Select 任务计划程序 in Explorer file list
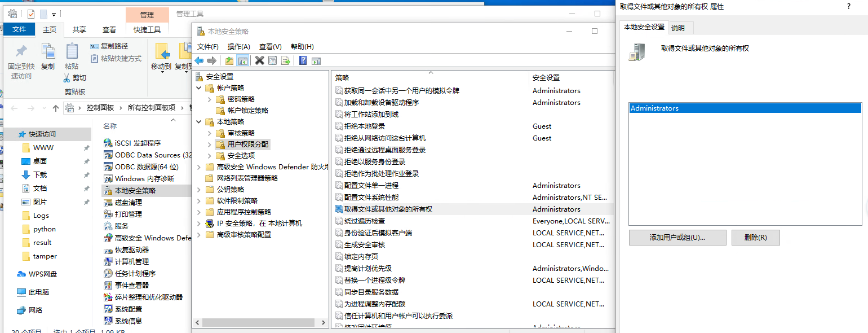 (x=130, y=273)
